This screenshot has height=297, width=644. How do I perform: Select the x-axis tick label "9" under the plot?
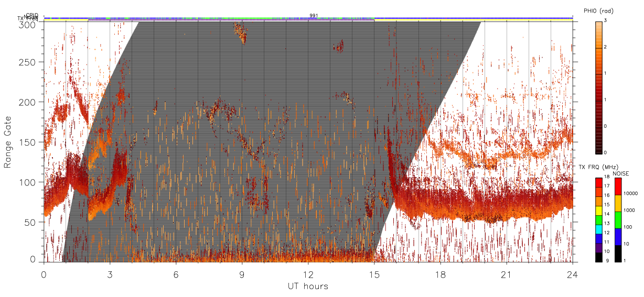click(242, 274)
